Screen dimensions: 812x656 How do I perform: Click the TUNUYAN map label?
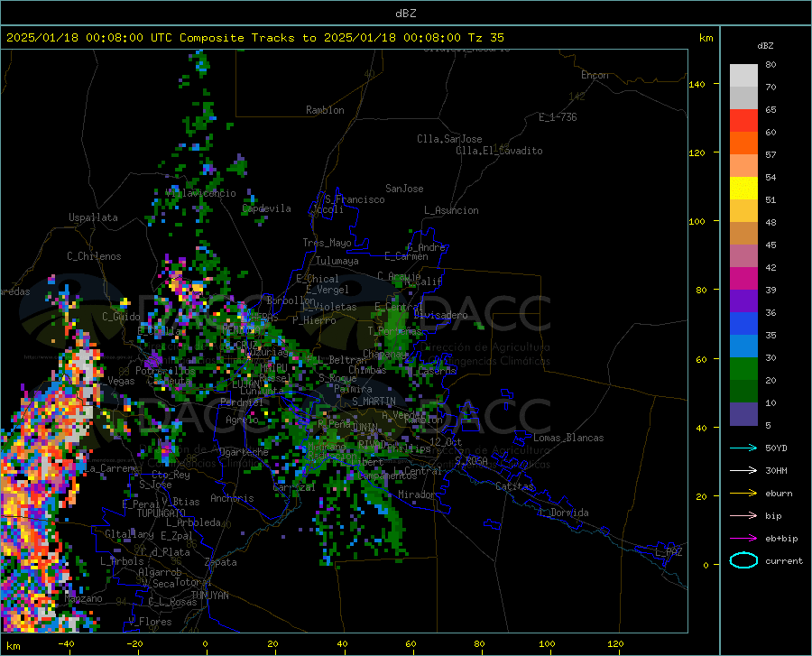[x=209, y=595]
